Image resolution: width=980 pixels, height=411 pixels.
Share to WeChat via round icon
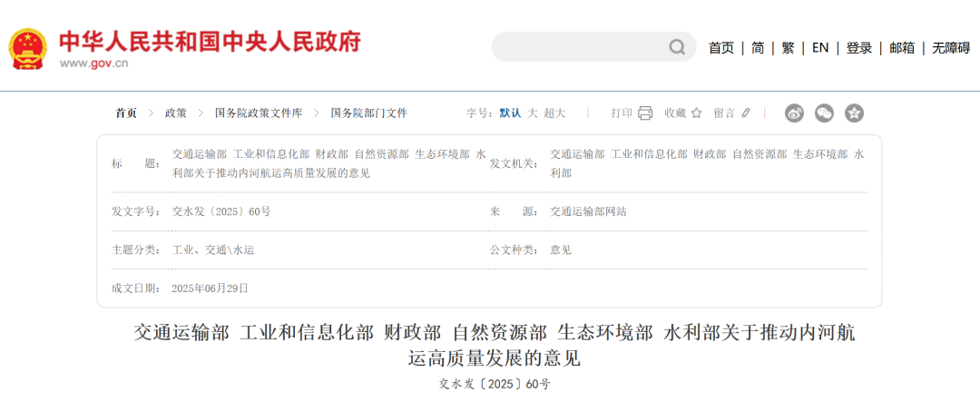tap(824, 113)
